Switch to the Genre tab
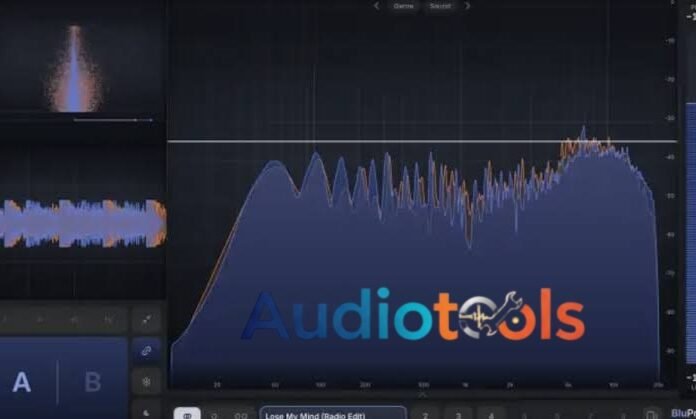 pos(403,6)
